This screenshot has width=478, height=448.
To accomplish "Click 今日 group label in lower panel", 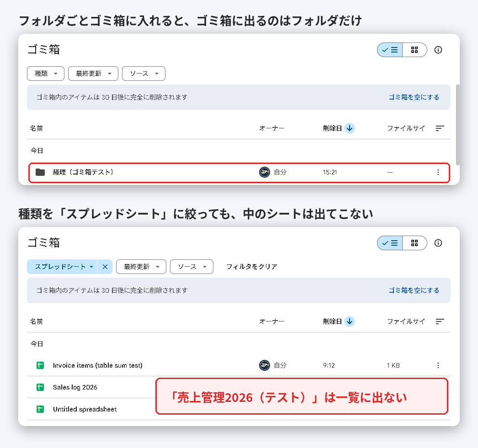I will coord(37,344).
